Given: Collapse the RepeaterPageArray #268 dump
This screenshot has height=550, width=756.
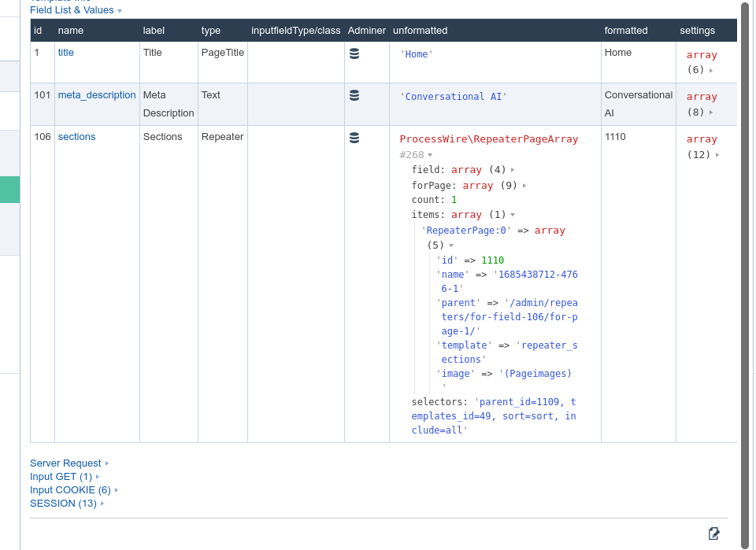Looking at the screenshot, I should tap(430, 155).
